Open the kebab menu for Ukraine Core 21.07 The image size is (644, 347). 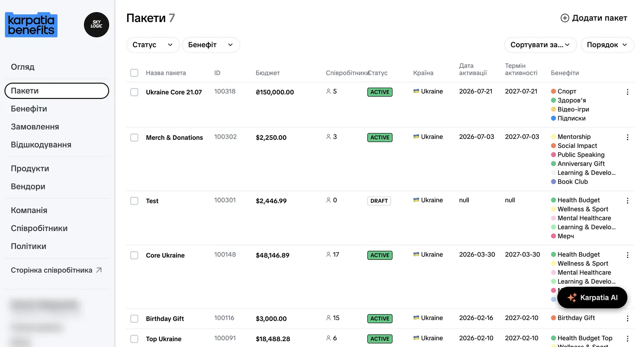tap(627, 92)
